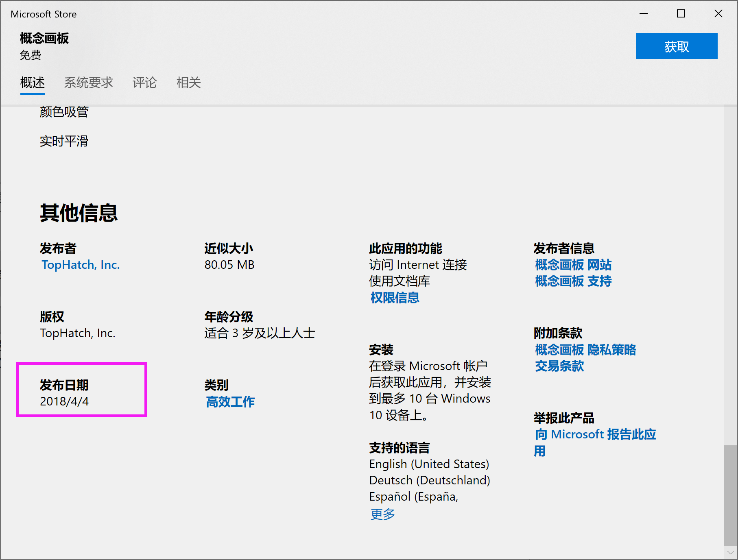Click the 发布者信息 heading
Screen dimensions: 738x560
(x=564, y=248)
